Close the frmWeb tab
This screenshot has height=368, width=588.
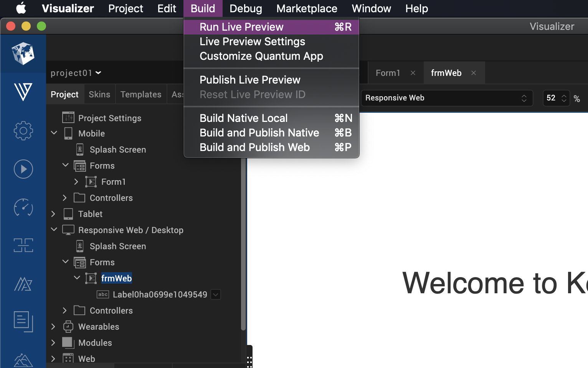pyautogui.click(x=474, y=73)
